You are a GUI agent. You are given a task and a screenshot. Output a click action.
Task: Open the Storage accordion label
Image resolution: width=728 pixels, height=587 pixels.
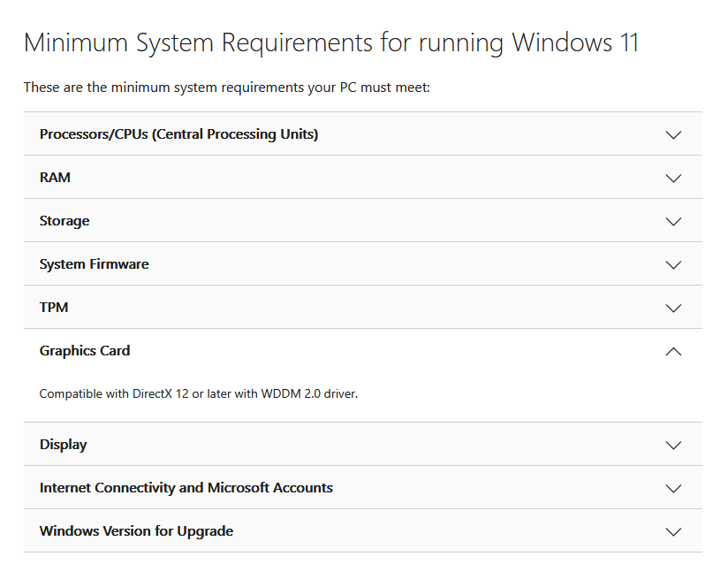click(64, 221)
